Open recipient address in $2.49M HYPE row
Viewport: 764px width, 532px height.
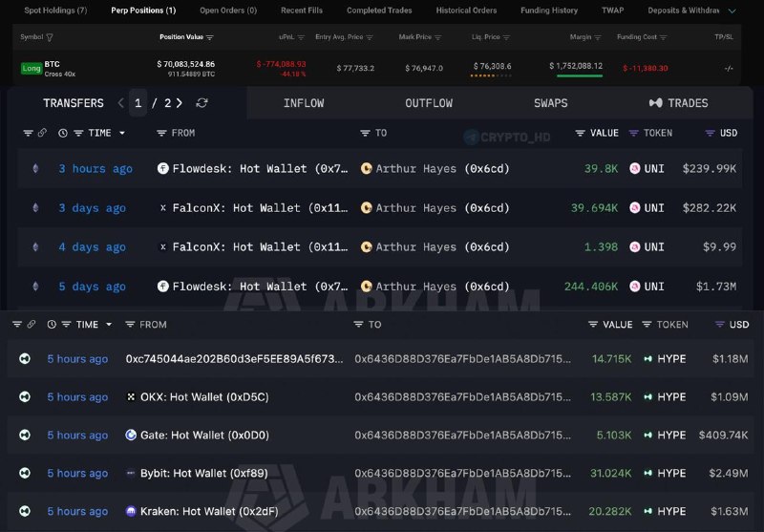462,473
